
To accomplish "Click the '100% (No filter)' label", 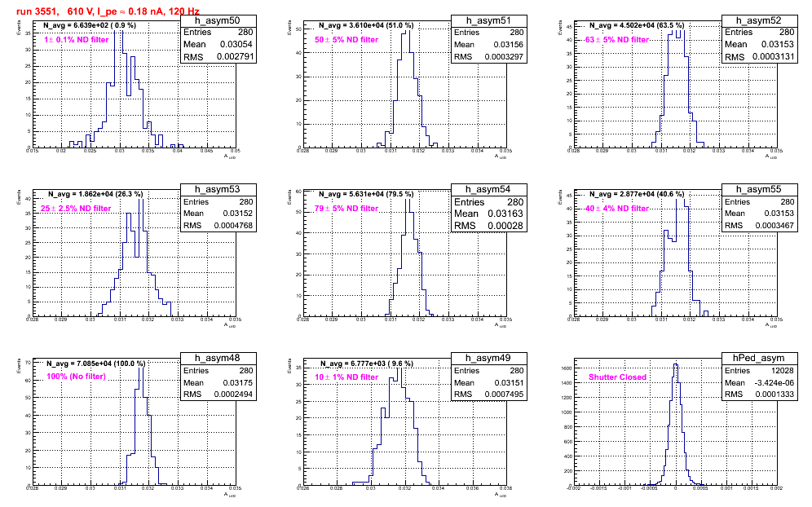I will (76, 377).
